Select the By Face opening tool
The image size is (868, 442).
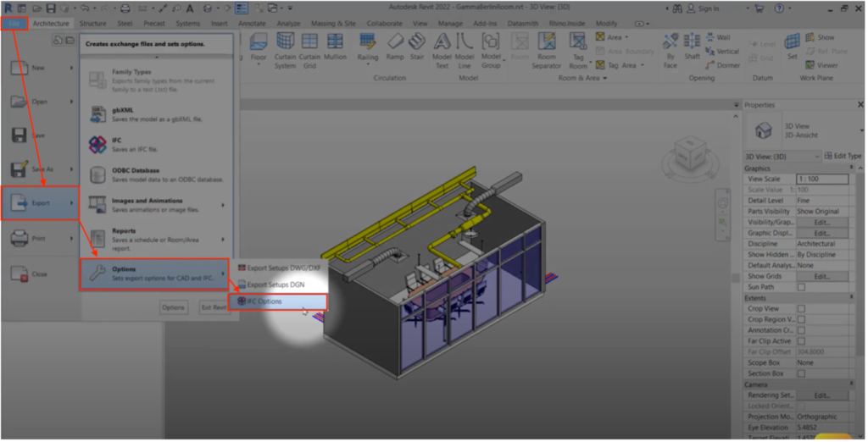(670, 50)
